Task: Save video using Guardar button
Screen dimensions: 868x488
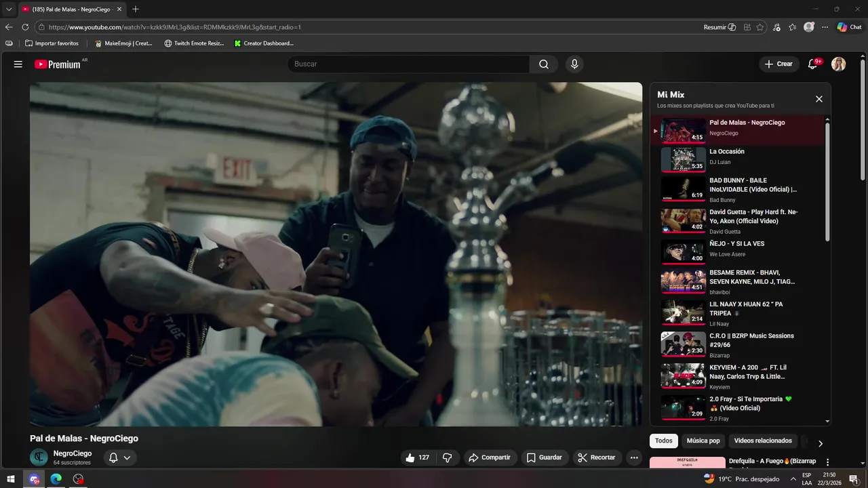Action: tap(545, 457)
